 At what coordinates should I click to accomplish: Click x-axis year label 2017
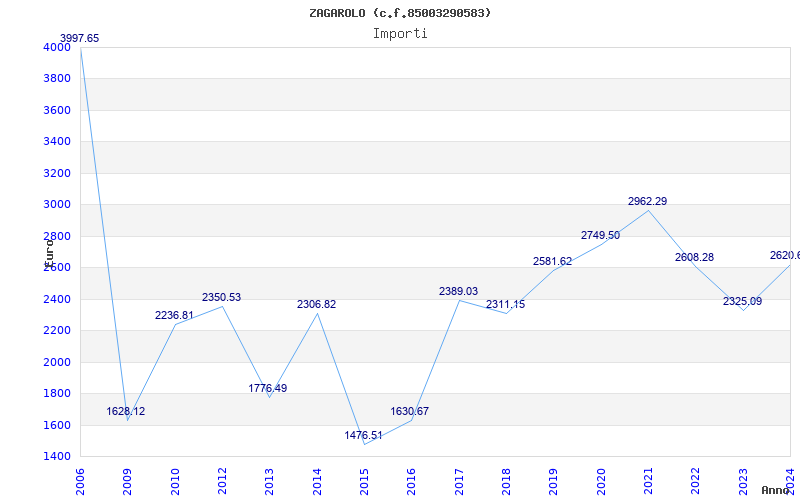coord(459,481)
